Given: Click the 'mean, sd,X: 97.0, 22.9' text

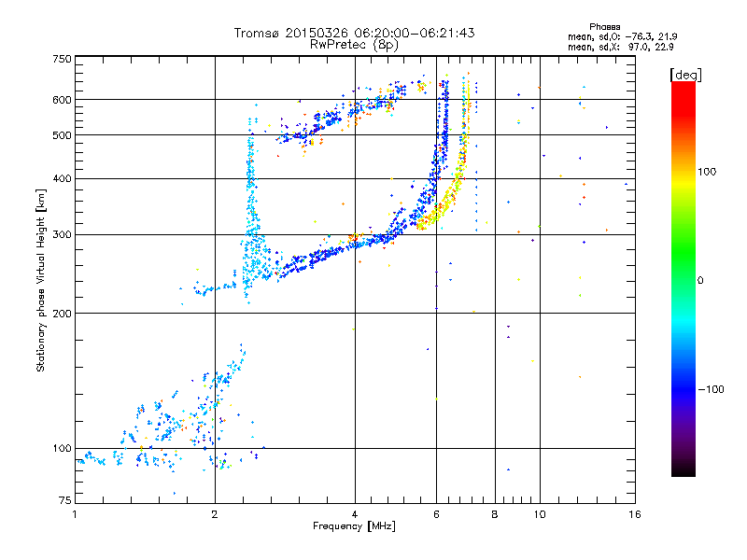Looking at the screenshot, I should click(620, 47).
